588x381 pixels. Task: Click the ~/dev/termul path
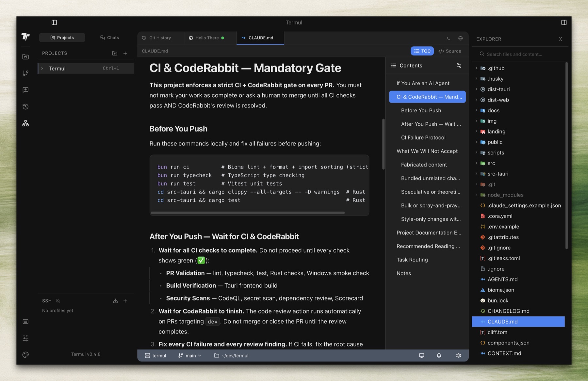(x=231, y=356)
